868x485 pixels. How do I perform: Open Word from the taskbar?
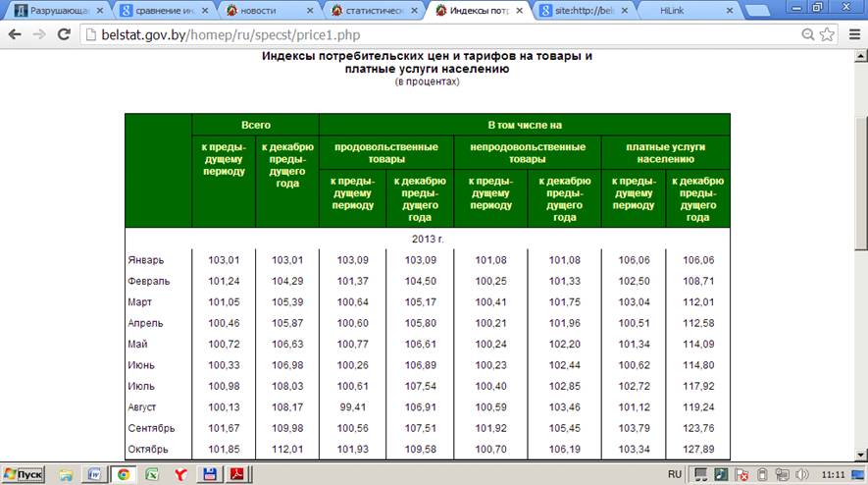pos(95,474)
